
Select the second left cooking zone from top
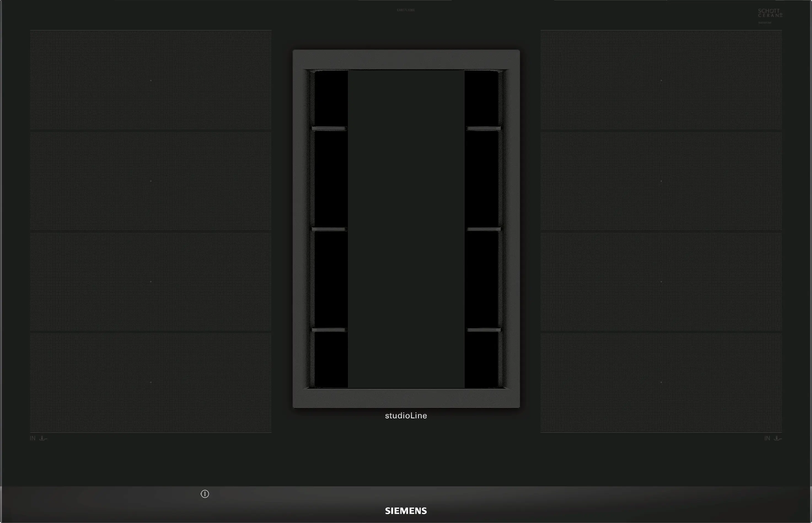point(151,181)
